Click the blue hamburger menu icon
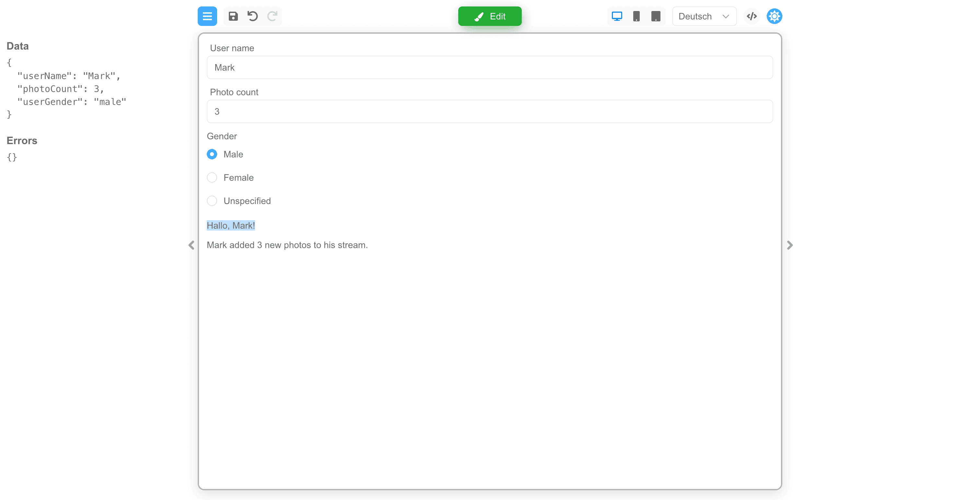This screenshot has height=500, width=980. (207, 16)
